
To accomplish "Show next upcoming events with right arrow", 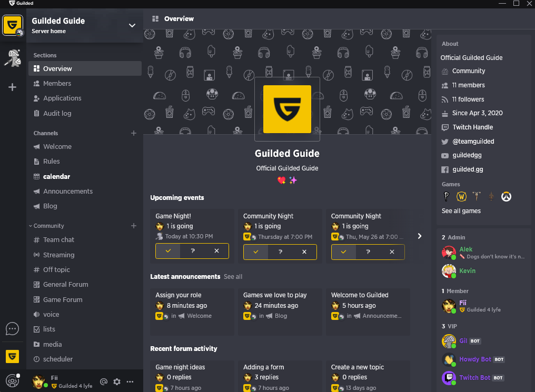I will (420, 236).
